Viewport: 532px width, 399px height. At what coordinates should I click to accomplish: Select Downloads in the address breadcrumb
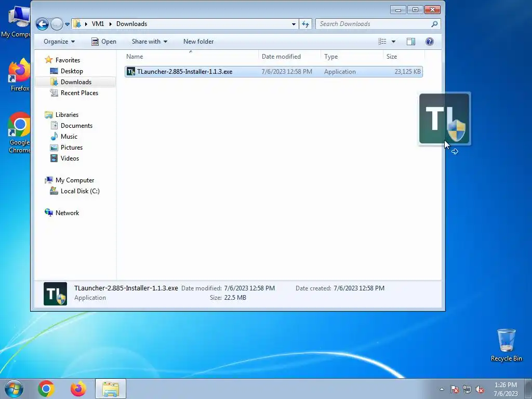131,24
